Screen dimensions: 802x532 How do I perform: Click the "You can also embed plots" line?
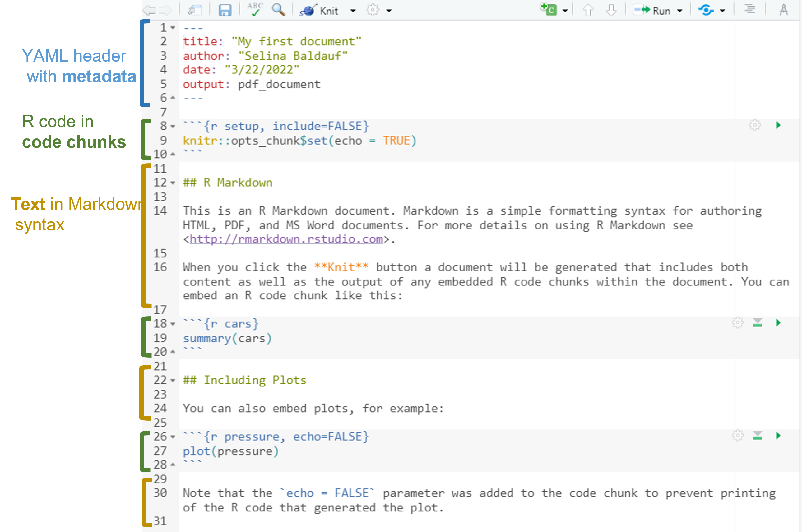point(313,409)
